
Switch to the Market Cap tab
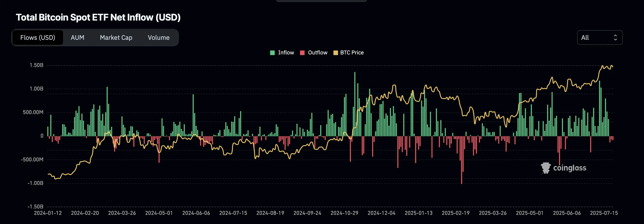116,37
